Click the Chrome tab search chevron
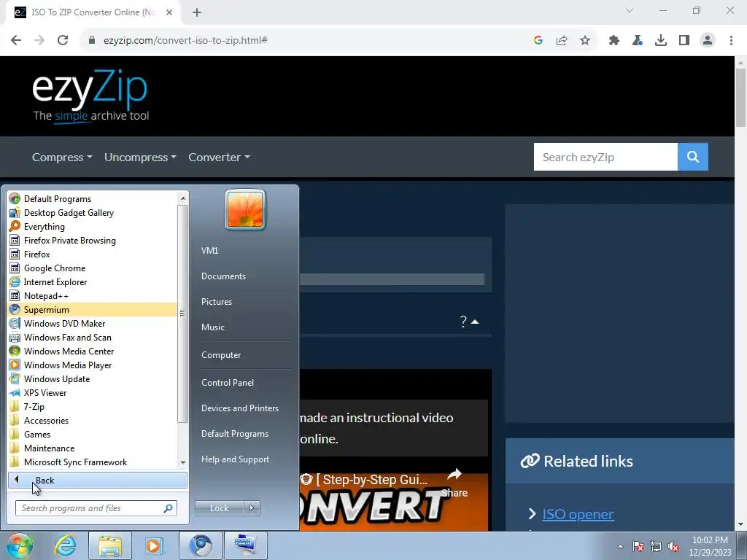The width and height of the screenshot is (747, 560). point(630,10)
